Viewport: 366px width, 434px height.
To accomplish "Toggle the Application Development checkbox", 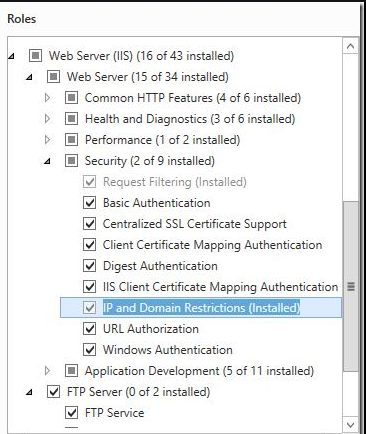I will point(71,371).
